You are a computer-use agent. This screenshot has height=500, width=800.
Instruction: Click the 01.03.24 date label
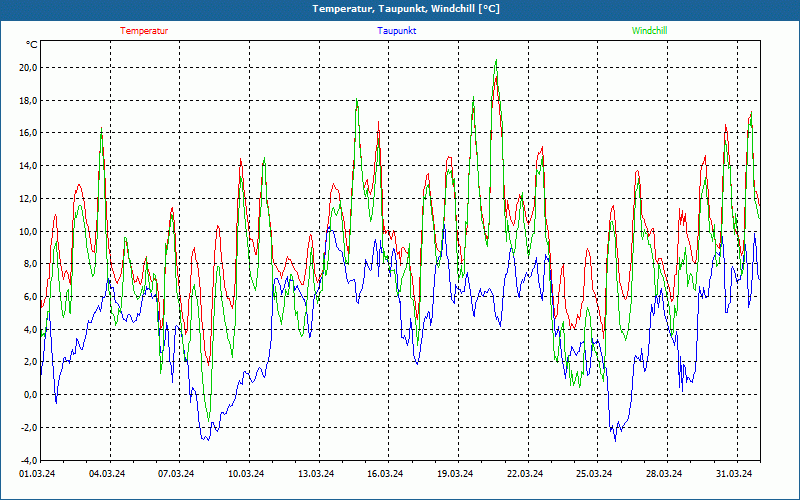pyautogui.click(x=37, y=474)
